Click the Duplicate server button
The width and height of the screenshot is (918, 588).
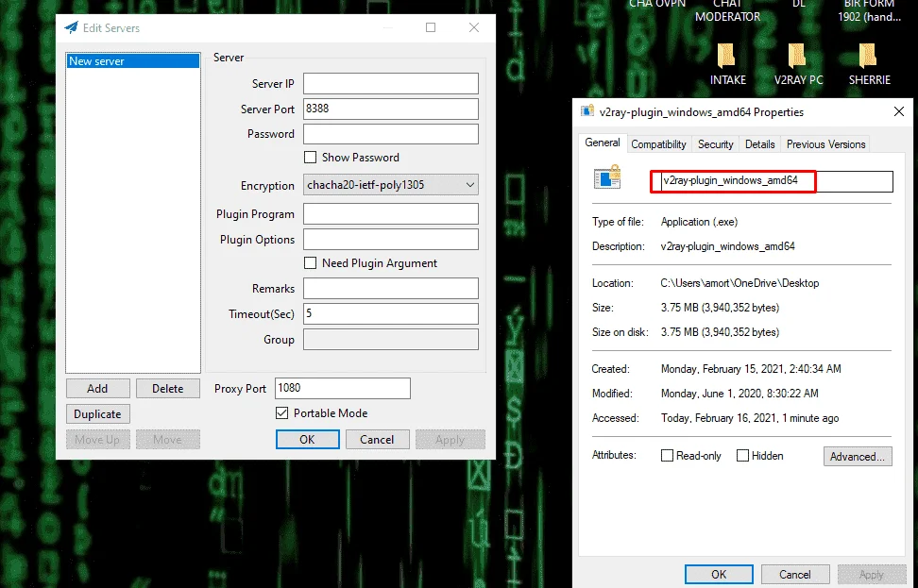point(98,414)
